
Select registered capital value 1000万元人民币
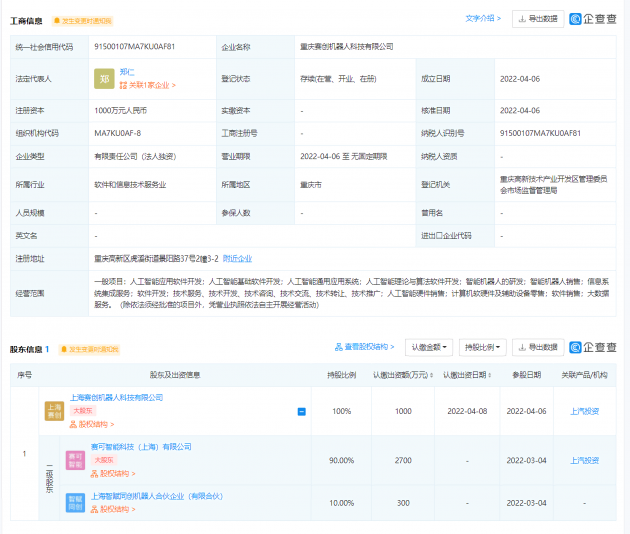[121, 110]
